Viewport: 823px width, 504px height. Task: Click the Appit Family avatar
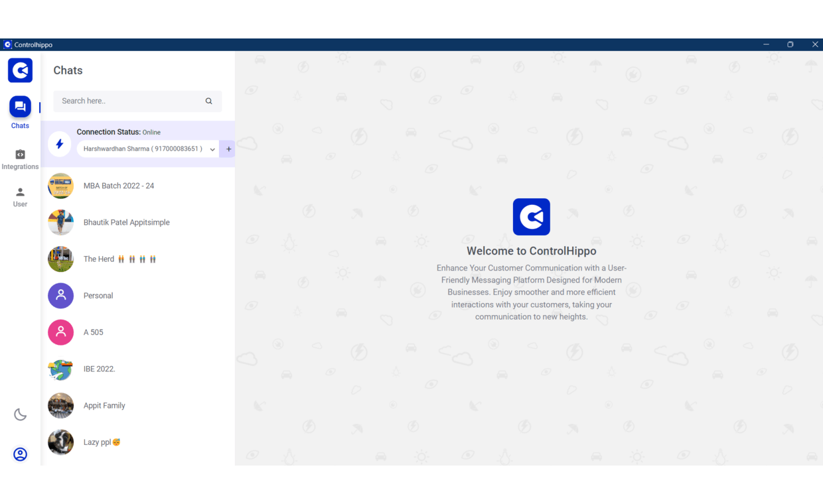coord(60,406)
